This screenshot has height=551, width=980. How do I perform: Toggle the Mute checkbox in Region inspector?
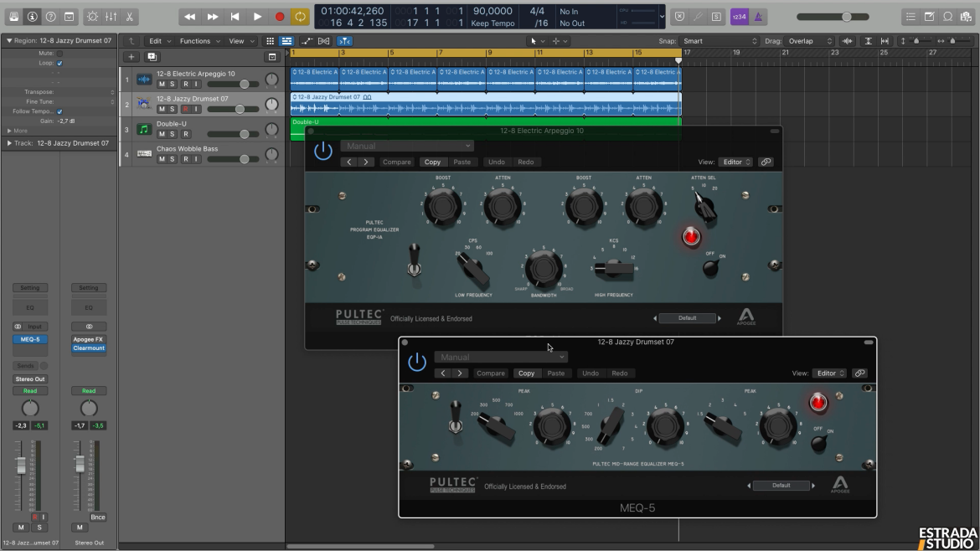[x=60, y=54]
